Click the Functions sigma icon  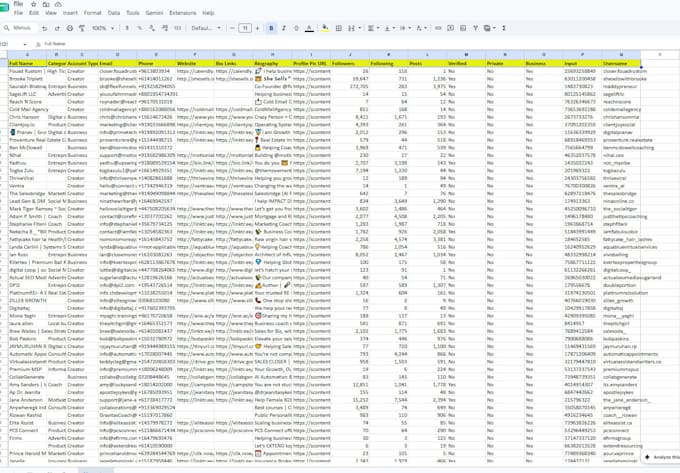(504, 28)
